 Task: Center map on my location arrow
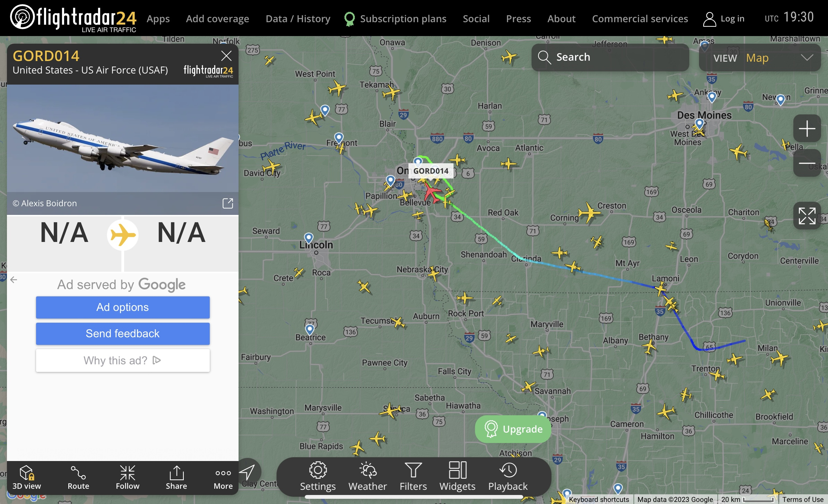tap(247, 472)
